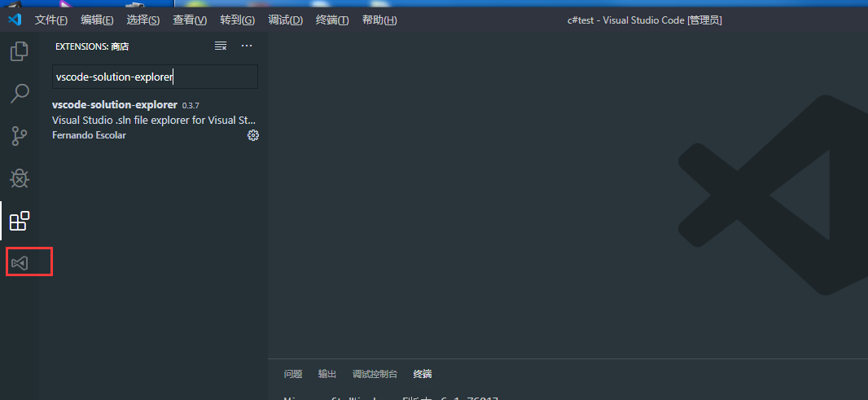868x400 pixels.
Task: Open the Search view in activity bar
Action: (20, 94)
